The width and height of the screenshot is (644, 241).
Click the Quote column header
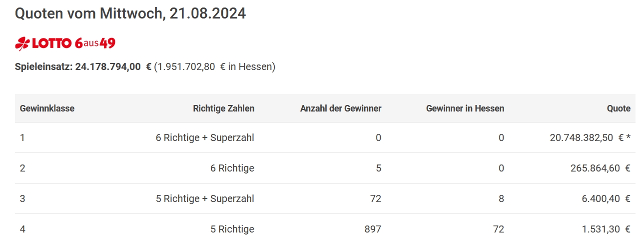pos(619,108)
